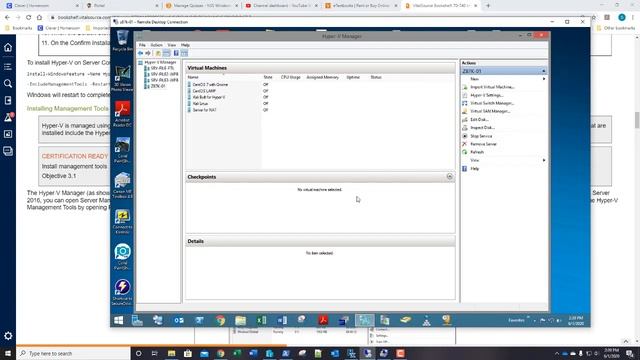Click the Type here to search box
Screen dimensions: 640x360
(73, 353)
